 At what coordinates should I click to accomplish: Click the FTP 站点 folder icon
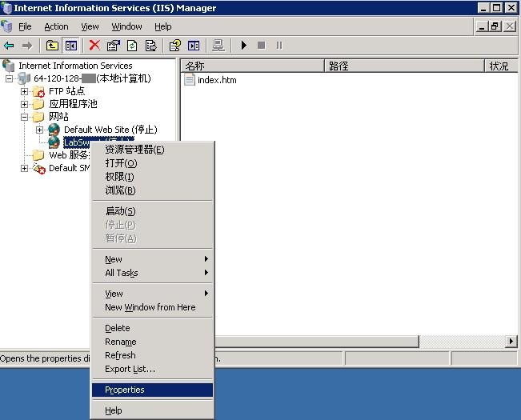click(x=38, y=91)
